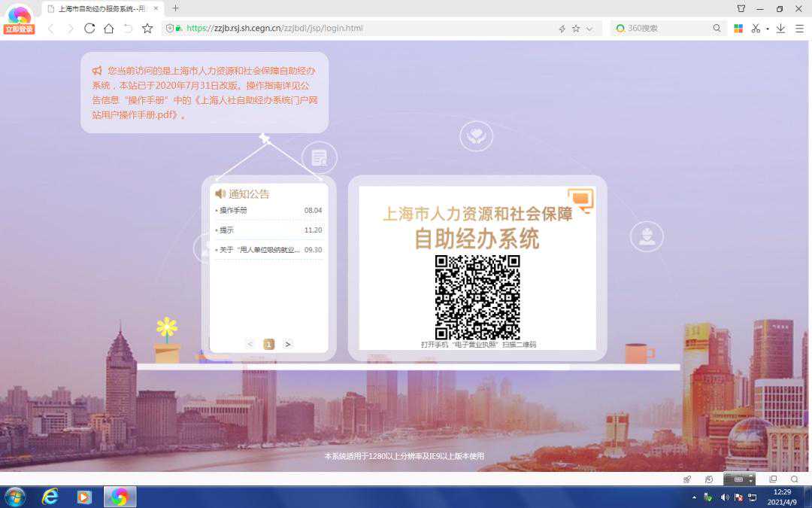Screen dimensions: 812x508
Task: Click the favorites star beside home icon
Action: pos(147,29)
